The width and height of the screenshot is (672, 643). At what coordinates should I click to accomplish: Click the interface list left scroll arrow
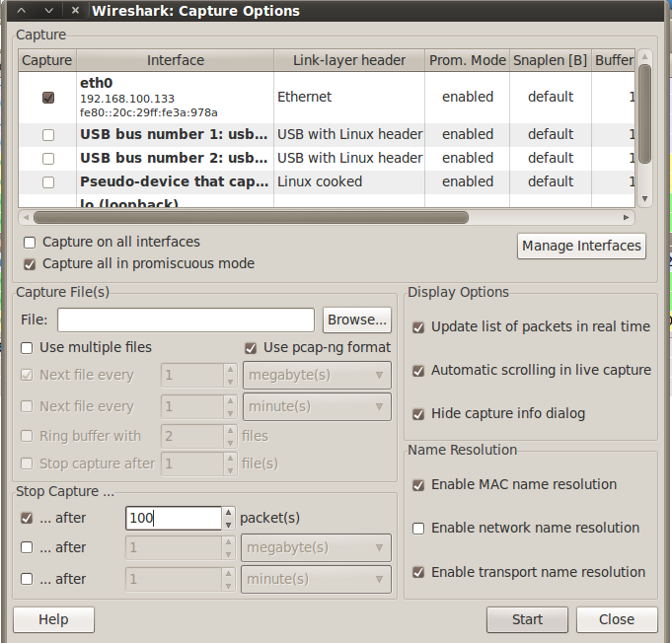click(x=26, y=218)
